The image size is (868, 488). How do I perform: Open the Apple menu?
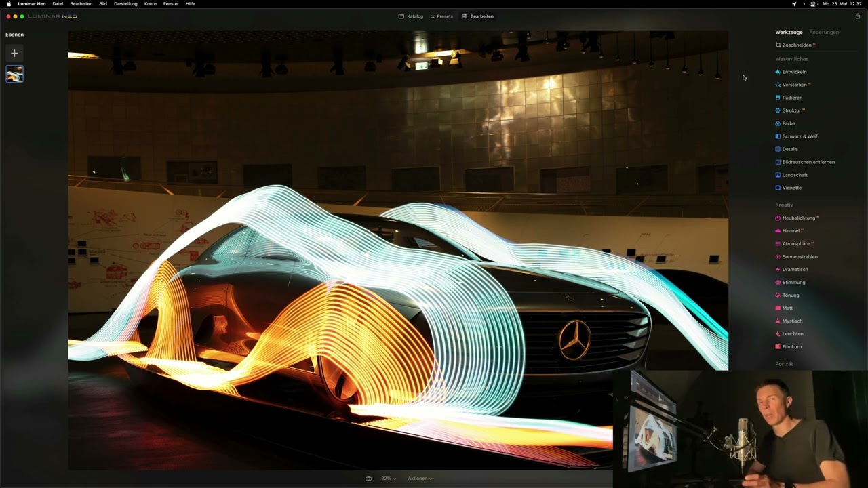(9, 4)
